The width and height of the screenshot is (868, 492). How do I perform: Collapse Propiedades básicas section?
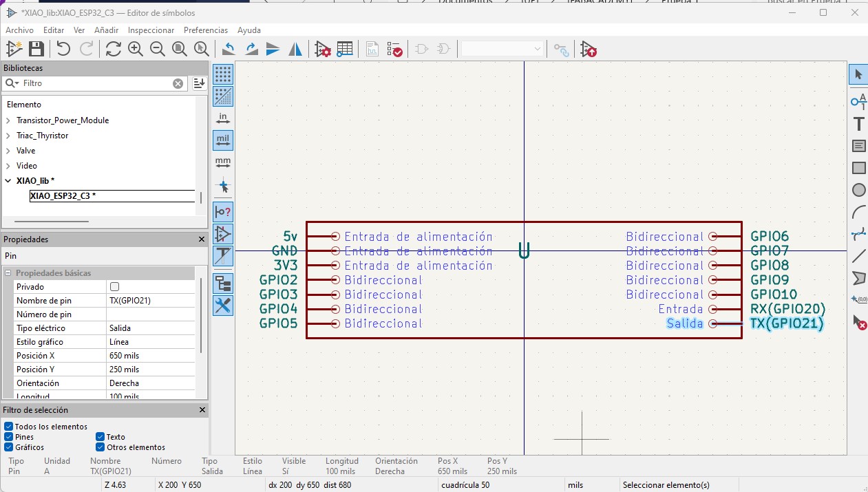[x=9, y=273]
